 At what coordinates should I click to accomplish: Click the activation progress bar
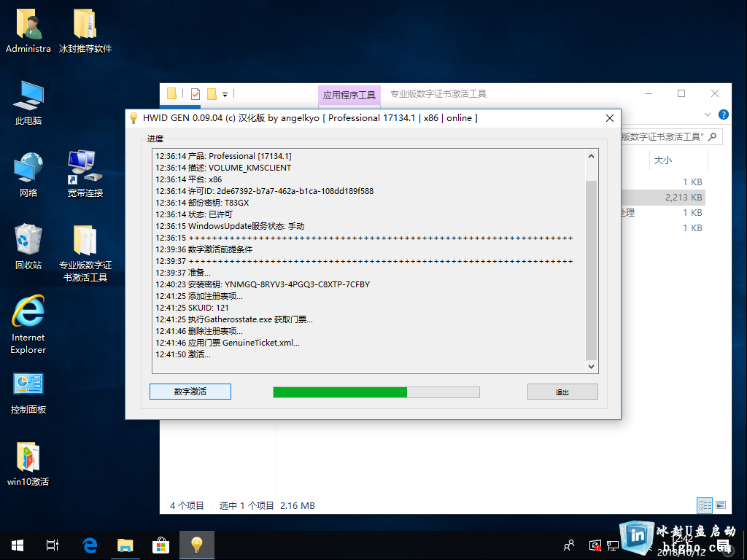376,392
